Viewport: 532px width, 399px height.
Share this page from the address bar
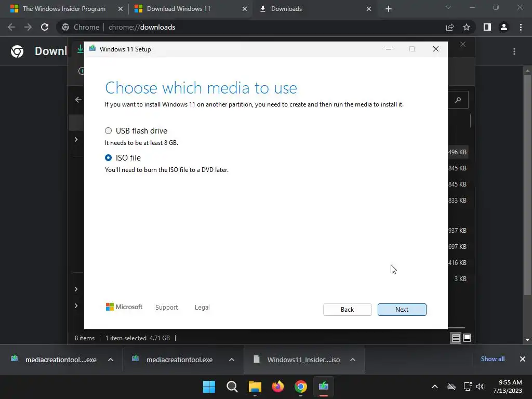point(450,27)
